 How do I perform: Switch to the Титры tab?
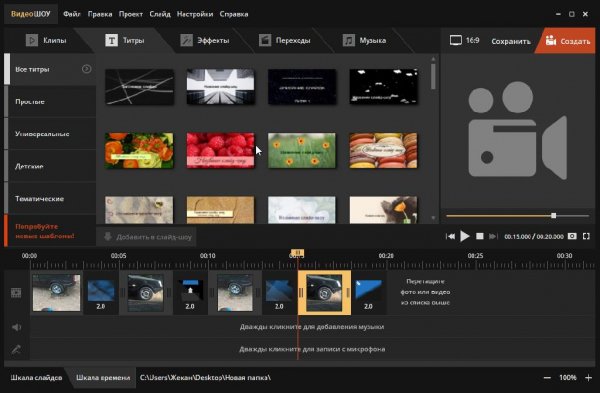coord(125,40)
